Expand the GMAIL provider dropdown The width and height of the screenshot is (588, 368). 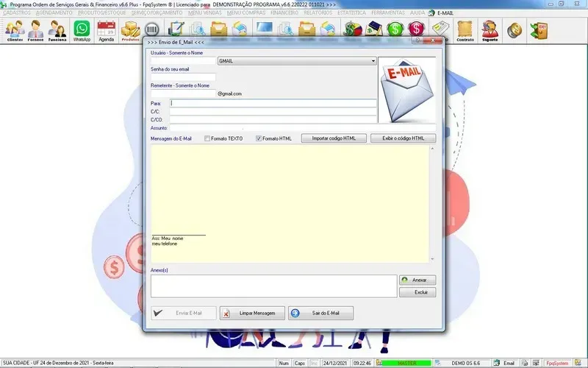point(373,61)
